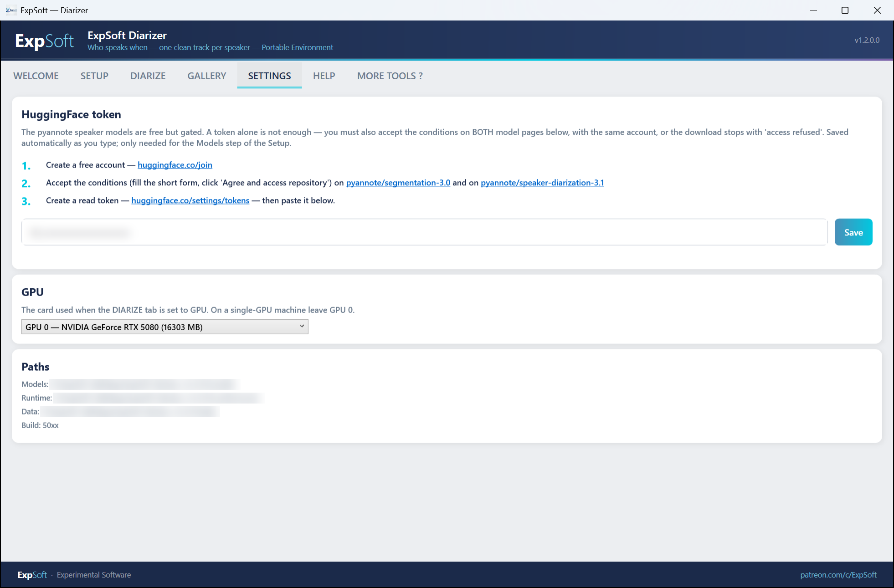Open the HELP tab

click(324, 76)
